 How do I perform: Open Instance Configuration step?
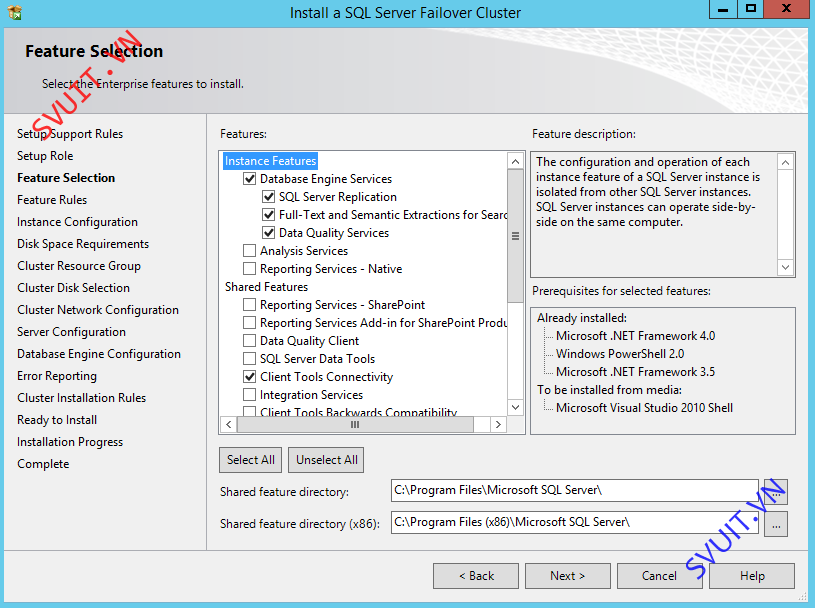point(77,222)
